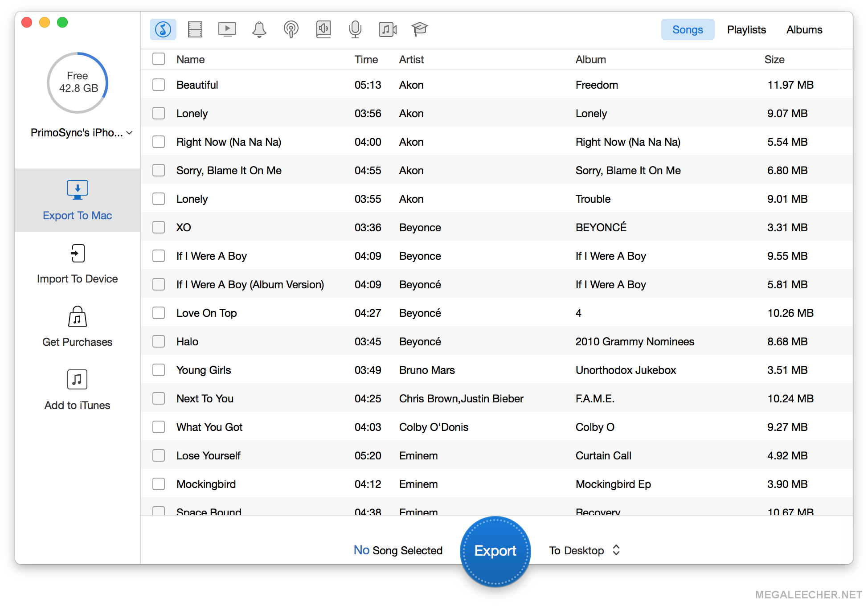Minimize the window with the yellow button

[x=45, y=22]
